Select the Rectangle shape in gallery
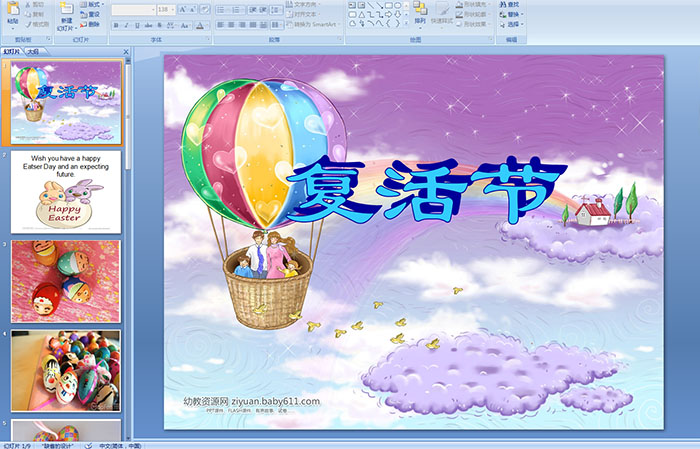 click(x=388, y=5)
